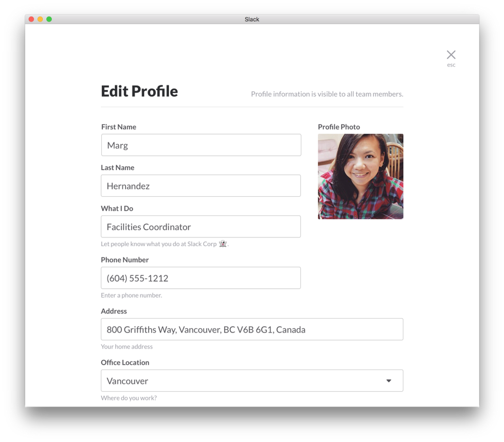Click the Office Location dropdown arrow

pos(389,381)
